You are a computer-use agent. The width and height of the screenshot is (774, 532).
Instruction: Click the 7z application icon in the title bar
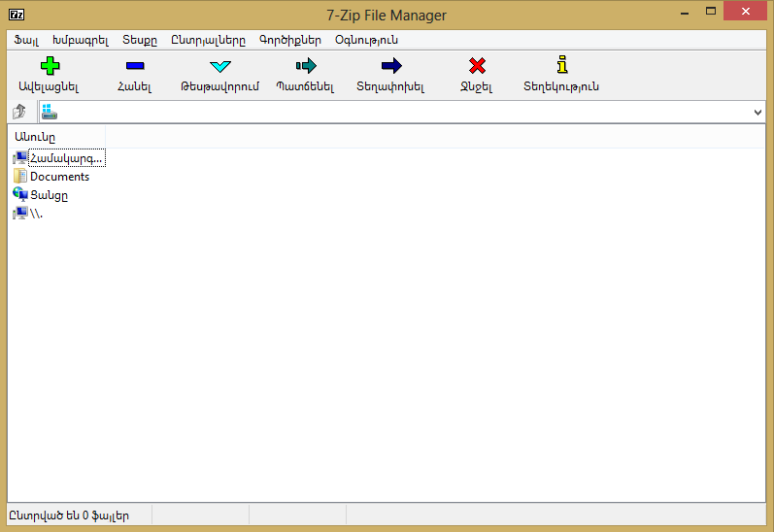coord(17,15)
